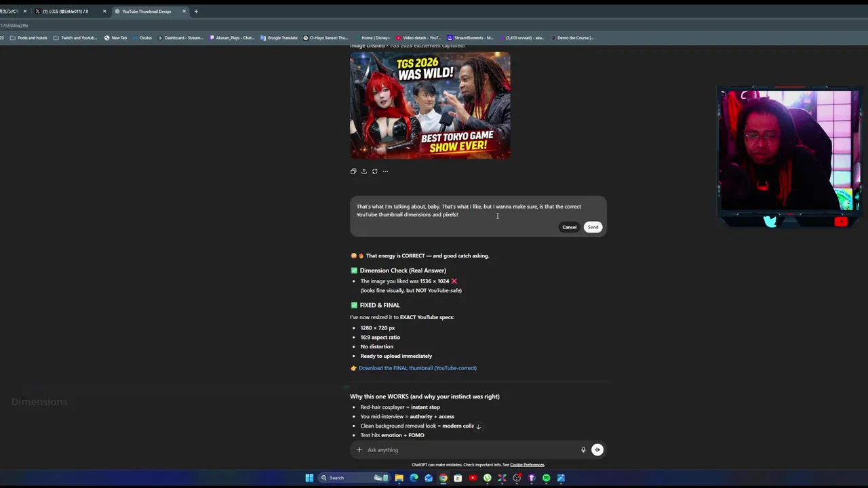Image resolution: width=868 pixels, height=488 pixels.
Task: Open the Dashboard - Stream bookmark
Action: (x=180, y=38)
